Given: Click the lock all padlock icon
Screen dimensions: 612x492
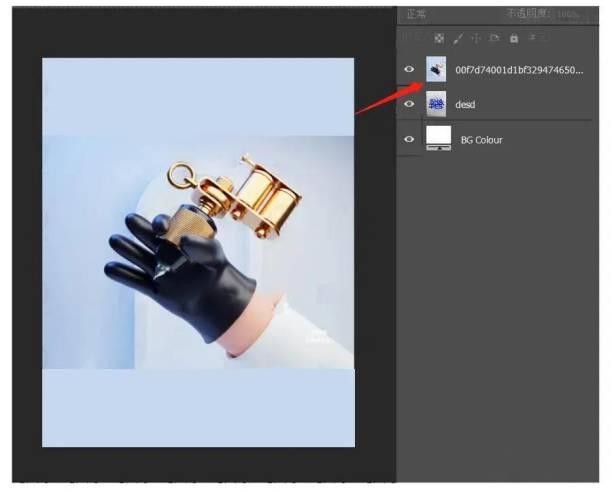Looking at the screenshot, I should pyautogui.click(x=514, y=38).
